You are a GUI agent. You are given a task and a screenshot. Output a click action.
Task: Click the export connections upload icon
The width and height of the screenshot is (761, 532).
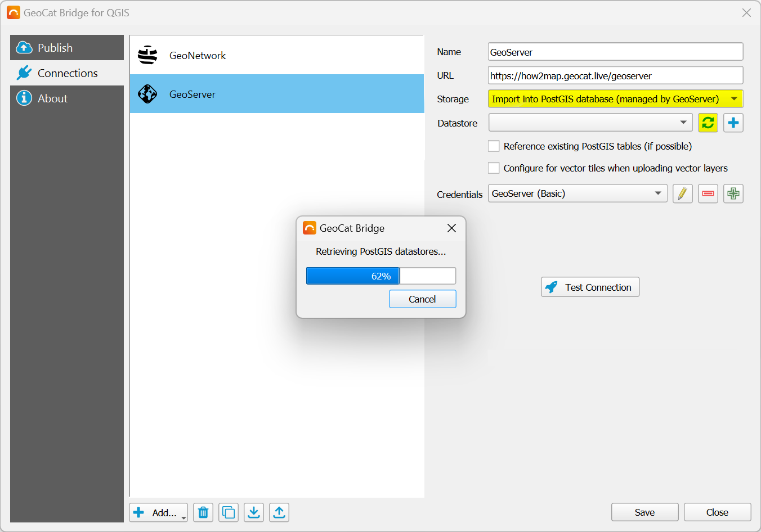tap(279, 512)
